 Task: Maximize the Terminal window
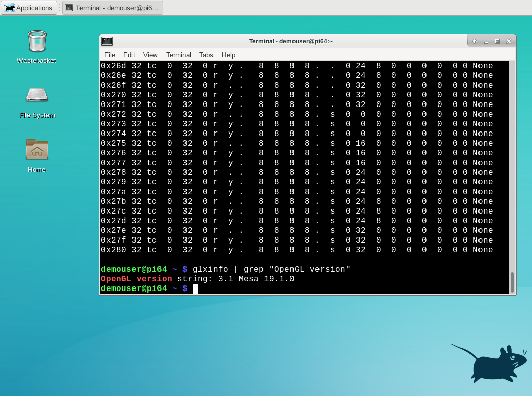(497, 41)
